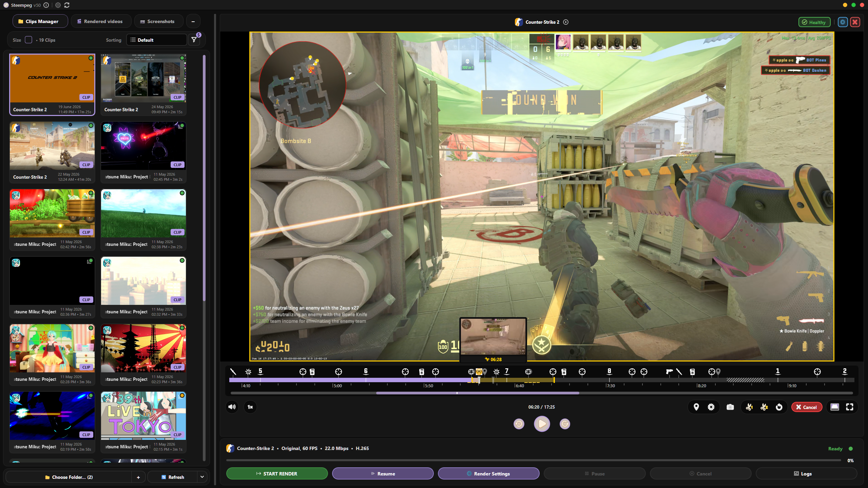Set the second cut point (scissors 2)
Viewport: 868px width, 488px height.
(x=764, y=407)
